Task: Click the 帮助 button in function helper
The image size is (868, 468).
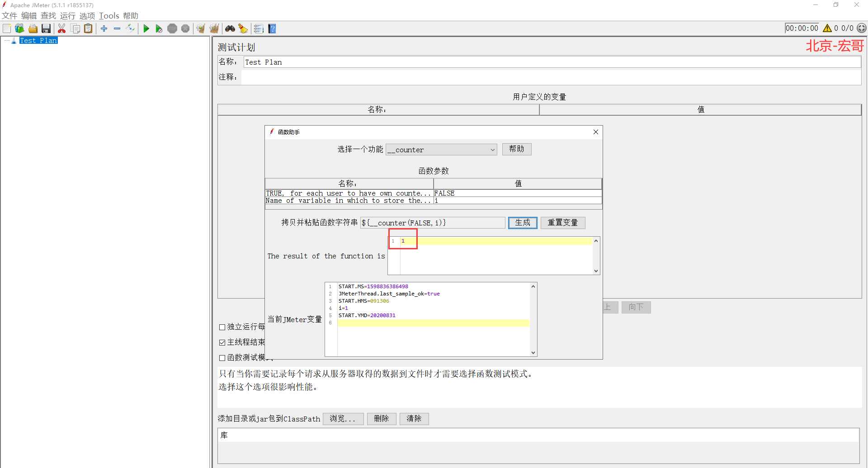Action: pos(517,149)
